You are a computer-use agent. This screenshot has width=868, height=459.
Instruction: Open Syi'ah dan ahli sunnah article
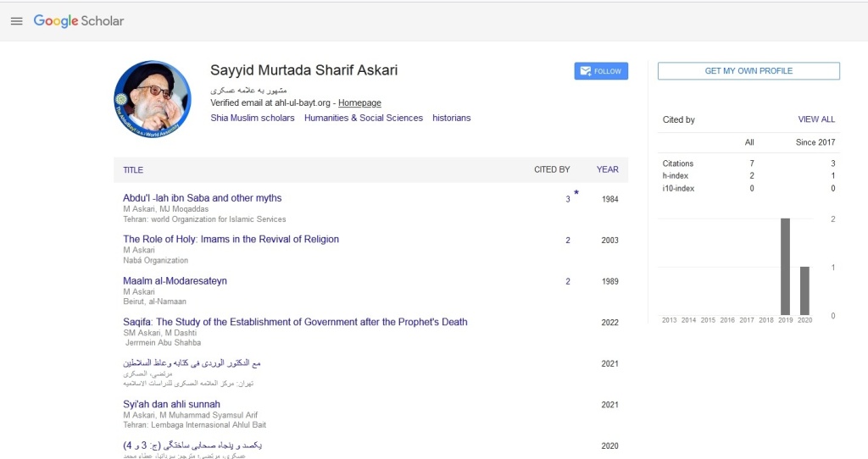tap(171, 405)
